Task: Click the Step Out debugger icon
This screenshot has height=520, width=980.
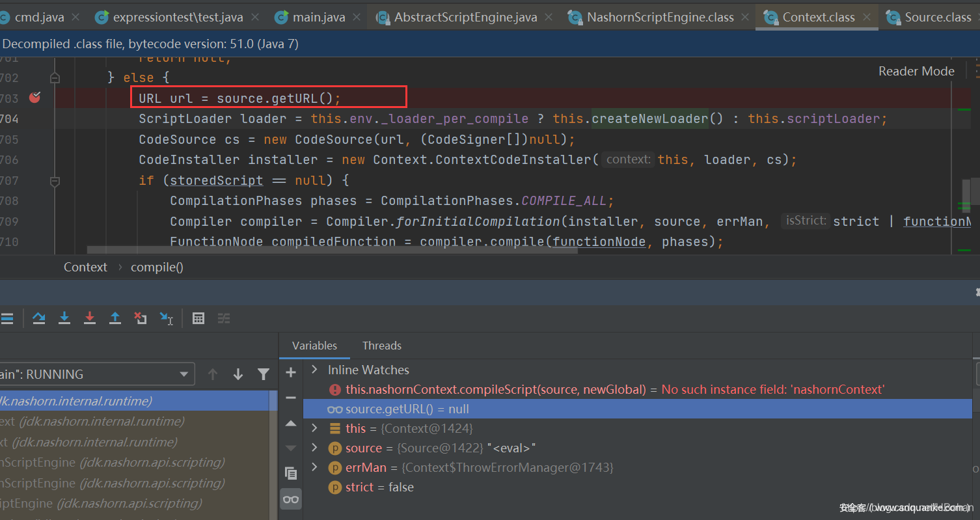Action: (115, 318)
